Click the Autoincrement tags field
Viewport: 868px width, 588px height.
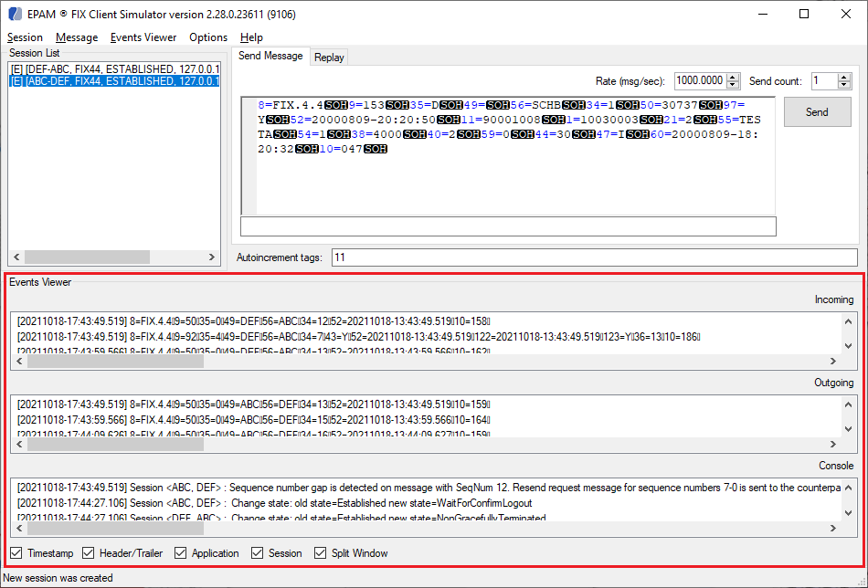[595, 257]
